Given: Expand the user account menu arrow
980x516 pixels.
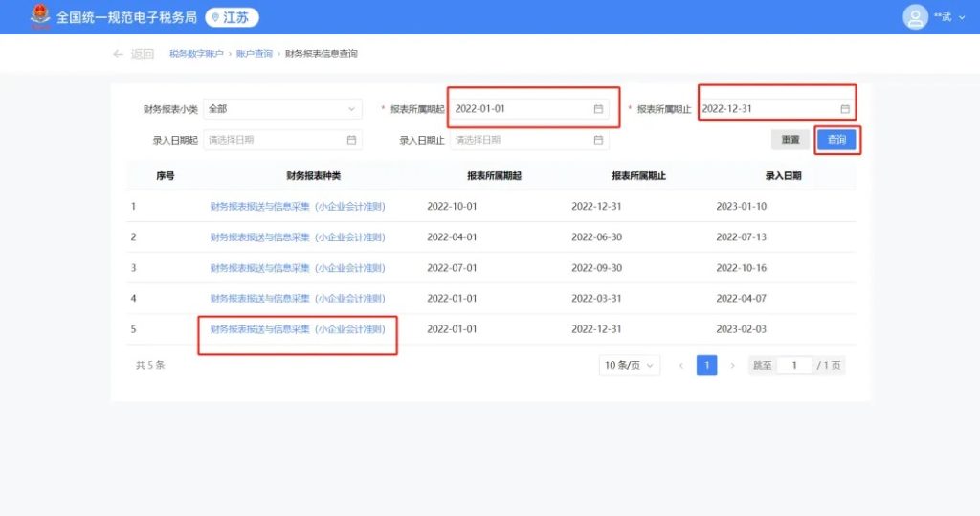Looking at the screenshot, I should 961,17.
